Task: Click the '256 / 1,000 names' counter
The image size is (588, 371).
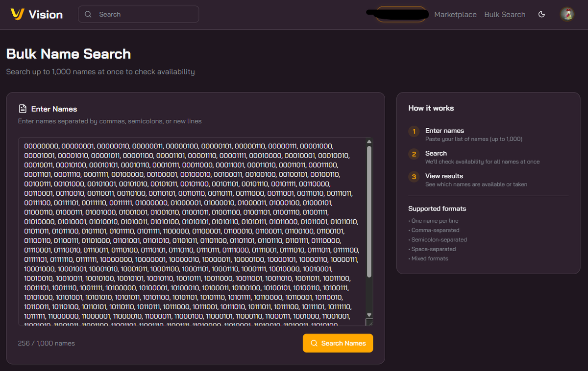Action: [47, 343]
